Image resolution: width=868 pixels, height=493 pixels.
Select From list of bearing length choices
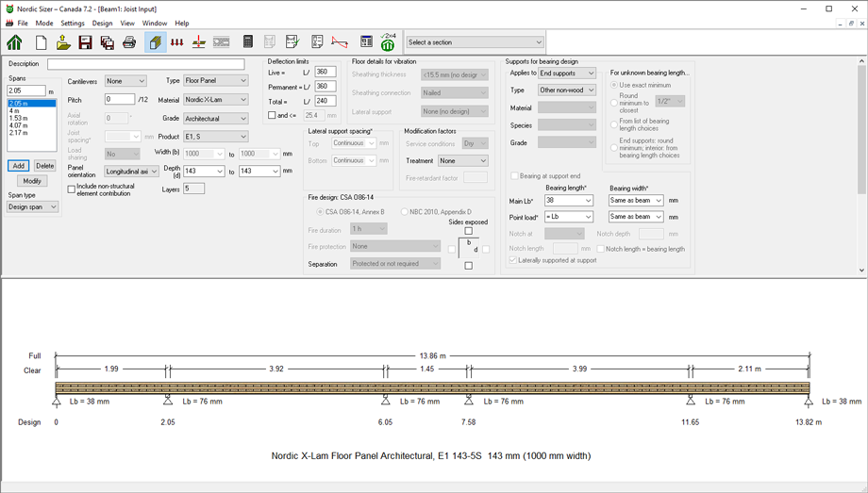[x=614, y=124]
